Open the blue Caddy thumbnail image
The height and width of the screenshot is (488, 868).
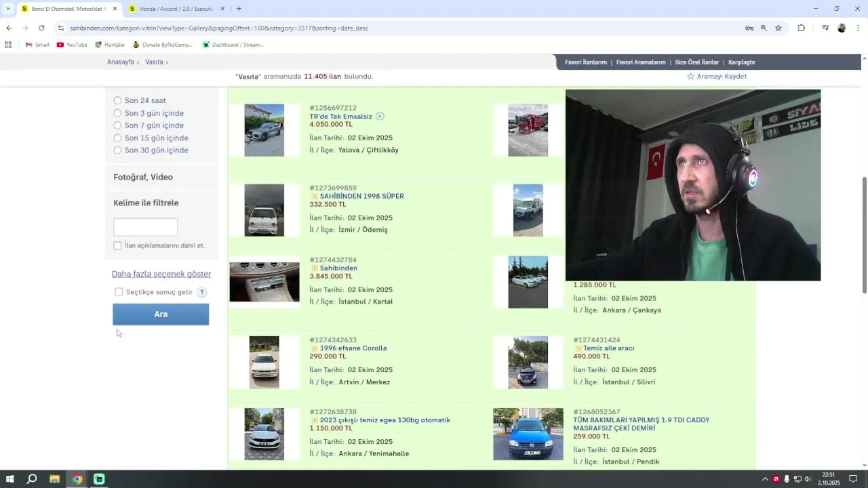[528, 434]
